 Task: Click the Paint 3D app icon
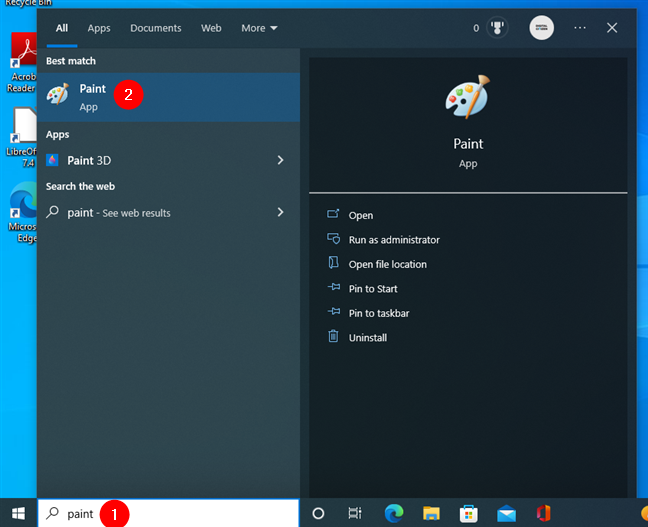tap(52, 160)
